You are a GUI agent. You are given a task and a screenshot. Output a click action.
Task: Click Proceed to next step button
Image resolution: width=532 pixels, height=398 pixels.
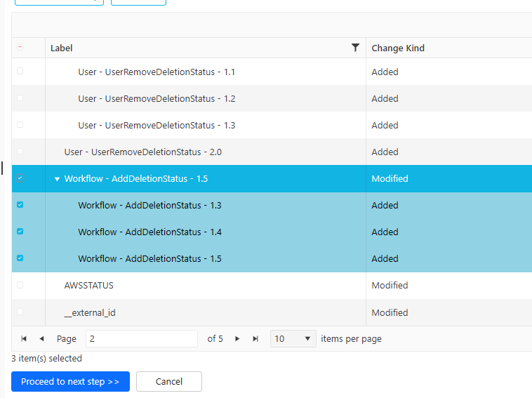coord(70,382)
